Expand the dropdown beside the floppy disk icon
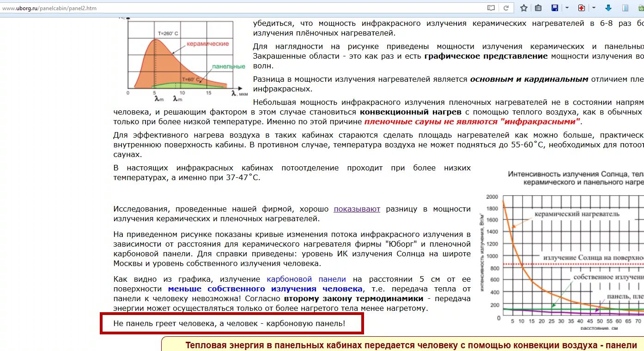This screenshot has height=351, width=644. pyautogui.click(x=567, y=8)
